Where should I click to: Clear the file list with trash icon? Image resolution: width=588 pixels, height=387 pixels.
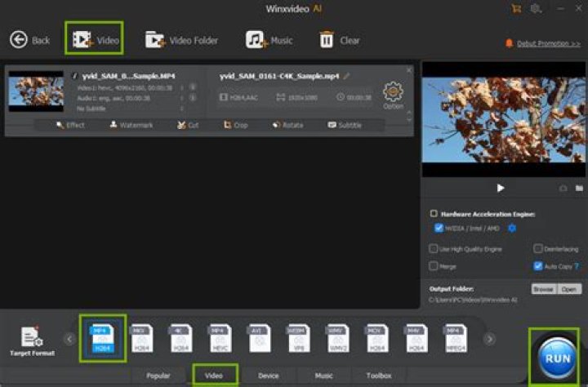tap(340, 40)
